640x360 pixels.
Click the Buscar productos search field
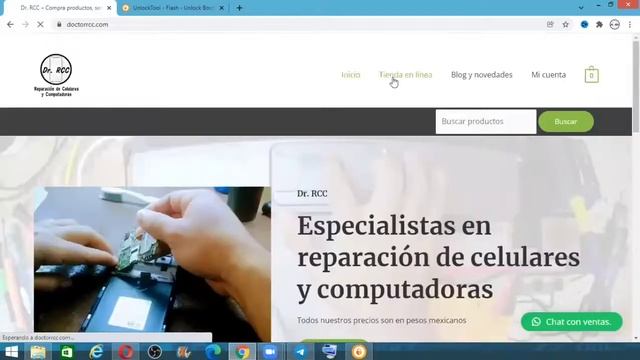click(x=486, y=122)
